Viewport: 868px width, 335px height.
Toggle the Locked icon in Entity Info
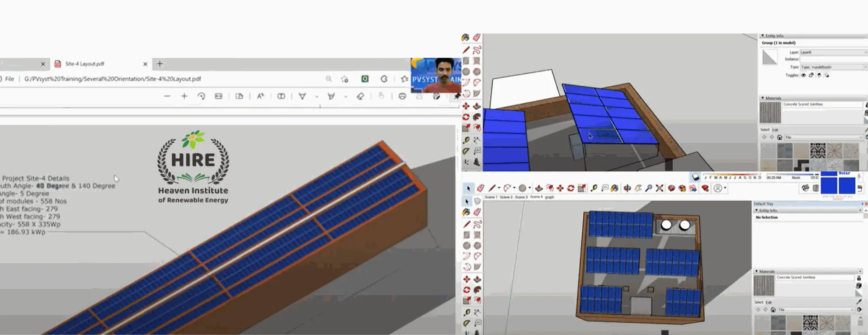click(811, 75)
